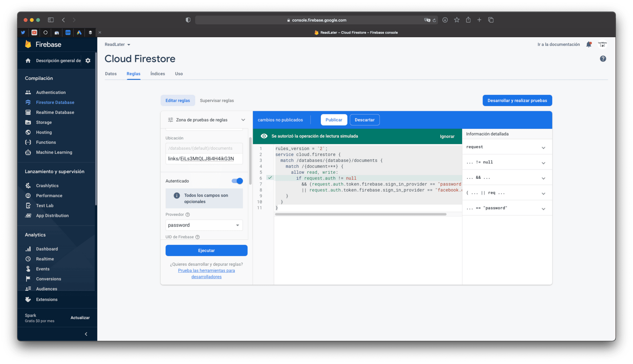Select the Reglas tab

[133, 74]
